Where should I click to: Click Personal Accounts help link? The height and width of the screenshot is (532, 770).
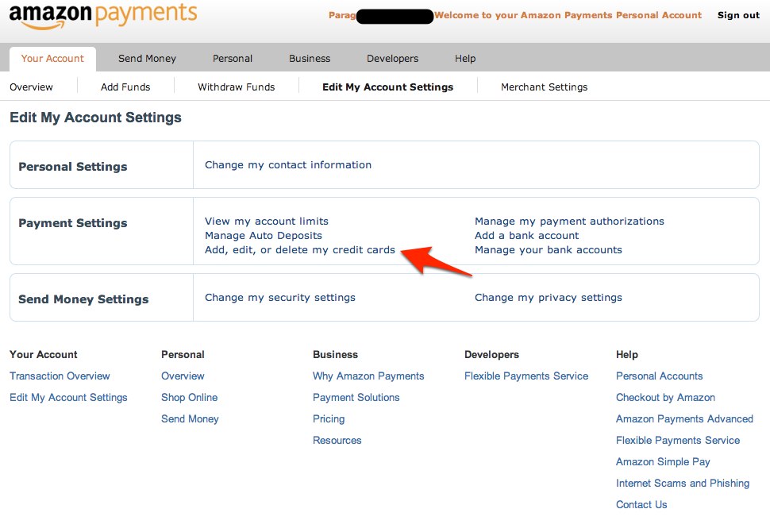point(659,376)
